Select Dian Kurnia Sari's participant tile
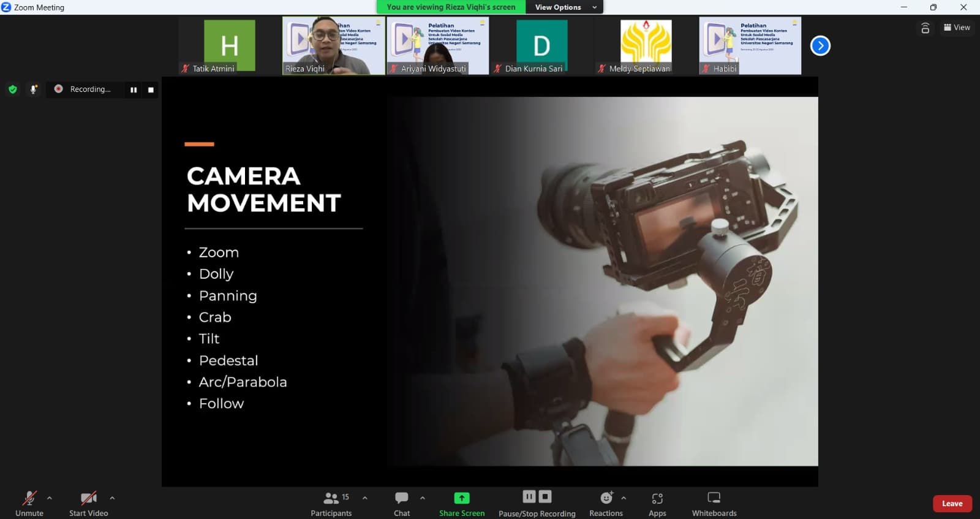This screenshot has height=519, width=980. 541,46
